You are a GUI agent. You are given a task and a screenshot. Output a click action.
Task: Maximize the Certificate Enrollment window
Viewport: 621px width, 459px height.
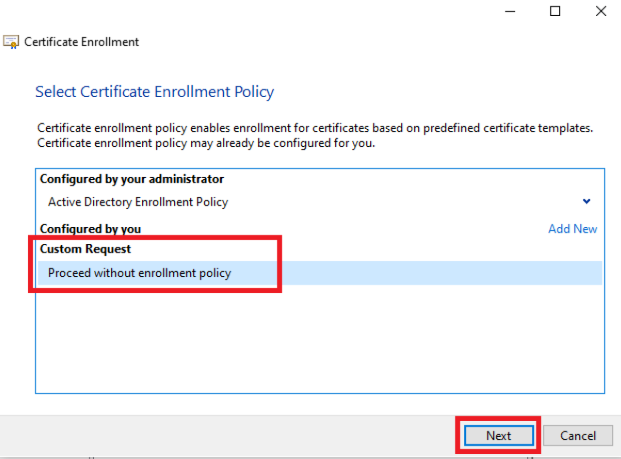pyautogui.click(x=555, y=11)
